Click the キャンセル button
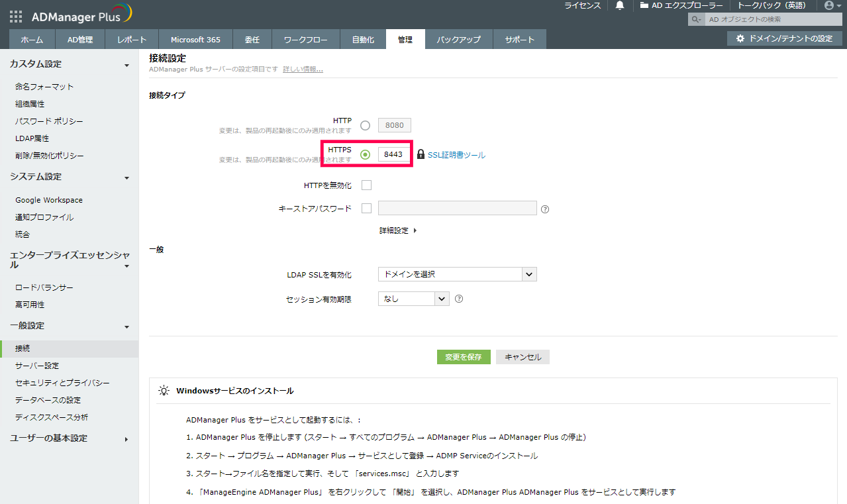The image size is (847, 504). (x=523, y=357)
